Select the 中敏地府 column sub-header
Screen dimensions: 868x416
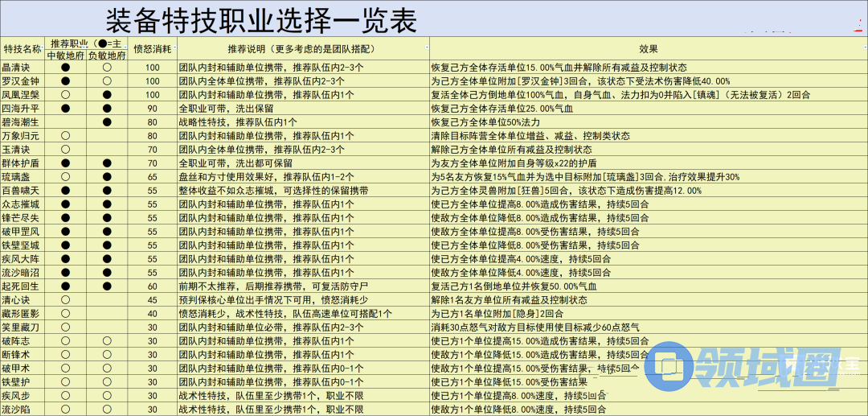click(65, 56)
